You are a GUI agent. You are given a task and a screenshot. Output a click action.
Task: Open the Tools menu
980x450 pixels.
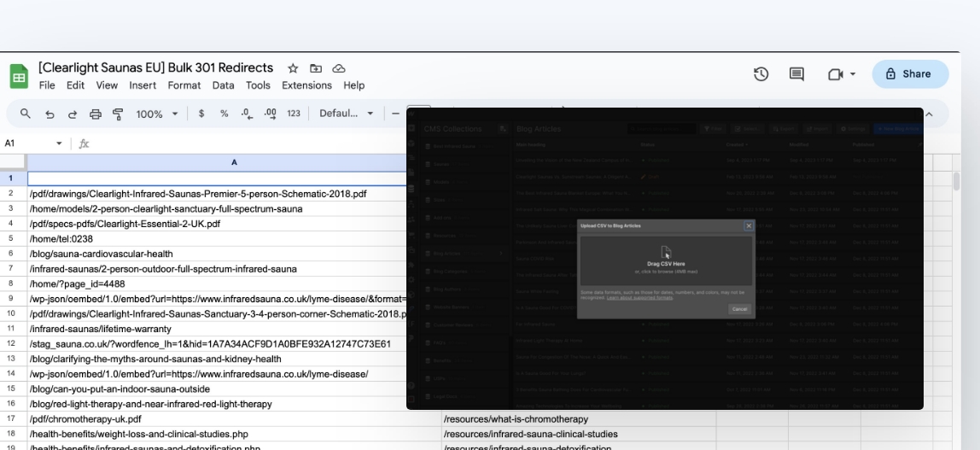pyautogui.click(x=258, y=85)
